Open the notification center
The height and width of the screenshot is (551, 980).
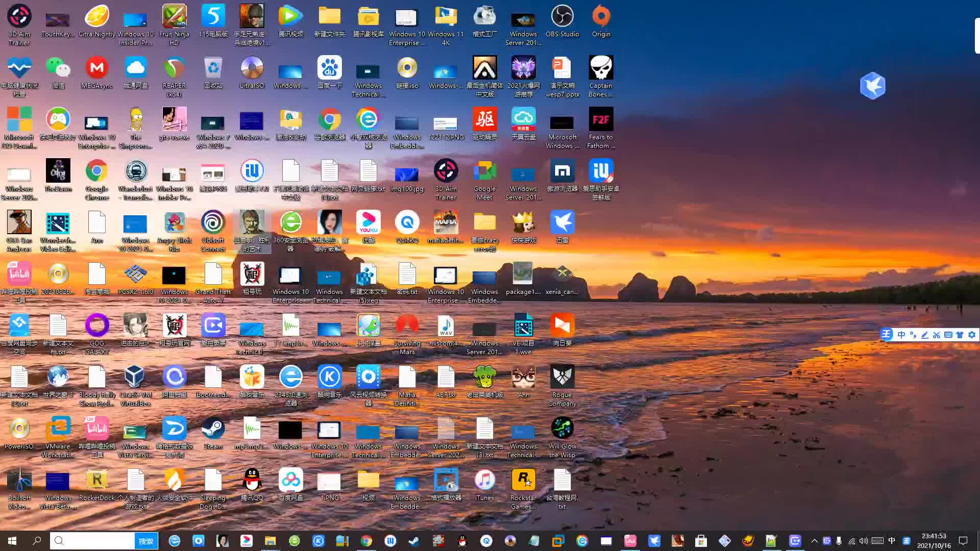(963, 541)
